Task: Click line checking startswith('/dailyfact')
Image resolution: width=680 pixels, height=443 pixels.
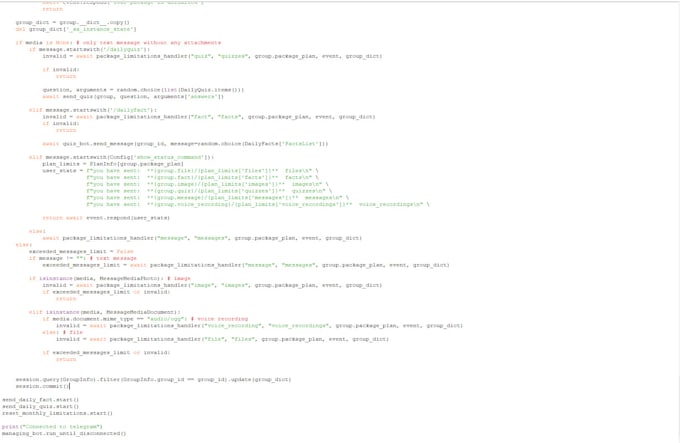Action: pos(93,110)
